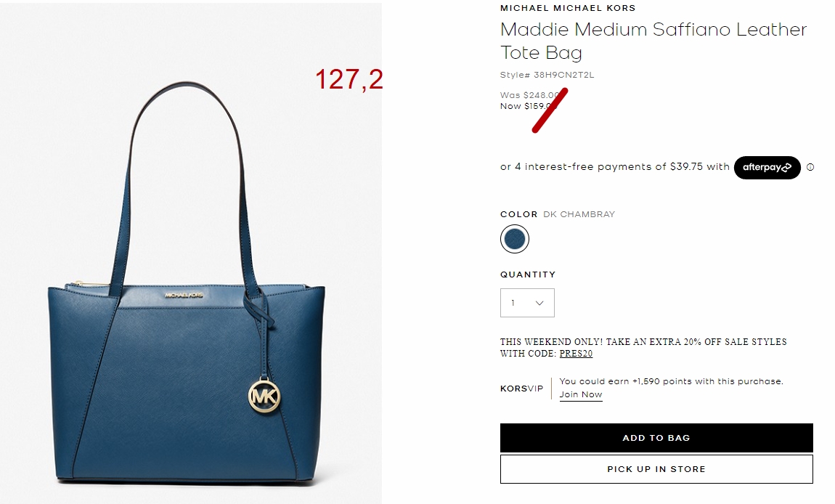835x504 pixels.
Task: Click the interest-free payments of $39.75 text
Action: [614, 167]
